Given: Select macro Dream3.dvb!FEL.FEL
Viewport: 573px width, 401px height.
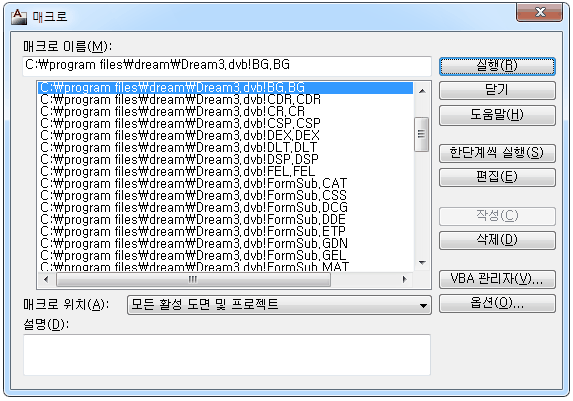Looking at the screenshot, I should click(225, 172).
